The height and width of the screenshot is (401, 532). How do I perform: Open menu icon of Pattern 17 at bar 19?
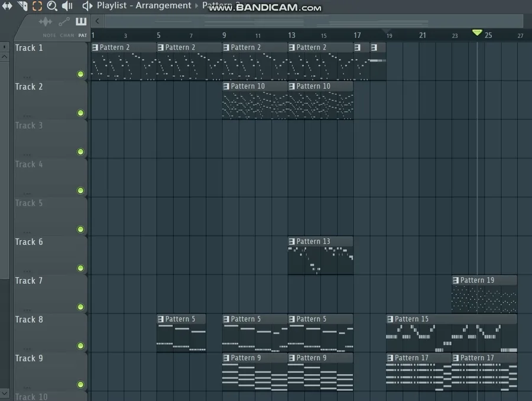[x=390, y=358]
